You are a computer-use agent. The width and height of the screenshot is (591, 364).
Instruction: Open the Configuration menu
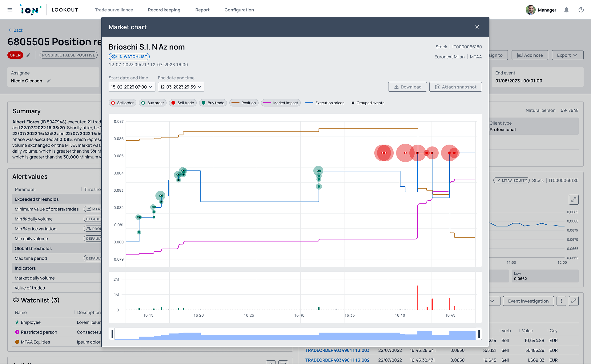pyautogui.click(x=239, y=10)
